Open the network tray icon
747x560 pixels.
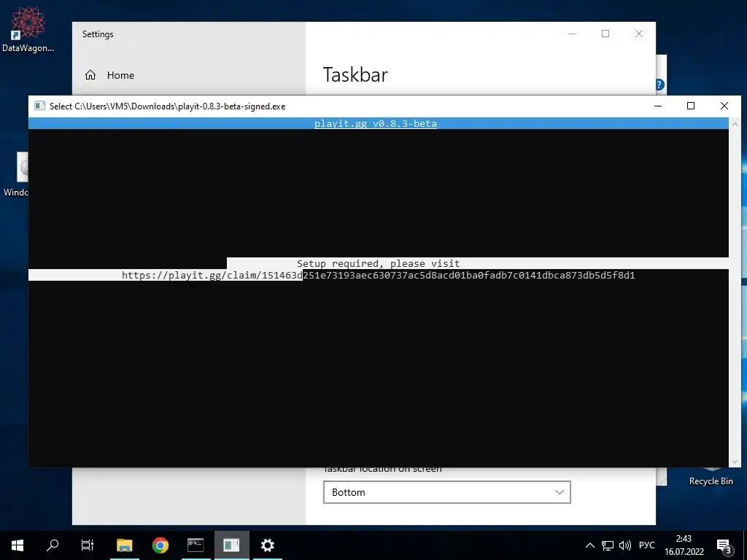point(608,545)
